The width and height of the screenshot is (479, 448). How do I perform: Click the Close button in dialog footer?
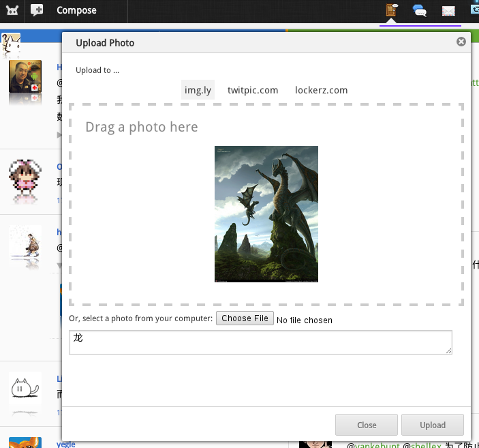coord(367,425)
